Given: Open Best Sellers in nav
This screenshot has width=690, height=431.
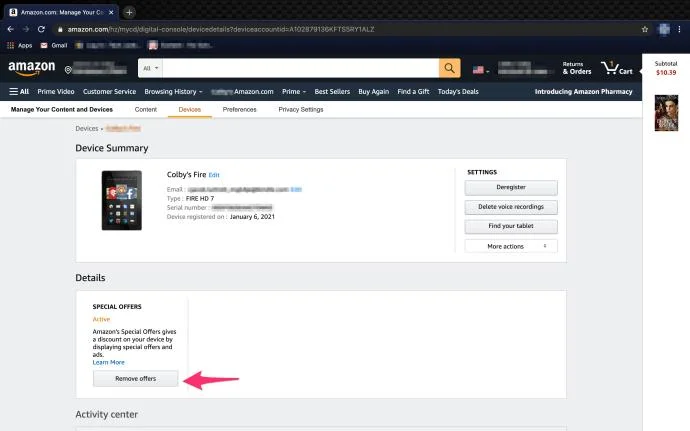Looking at the screenshot, I should [332, 92].
